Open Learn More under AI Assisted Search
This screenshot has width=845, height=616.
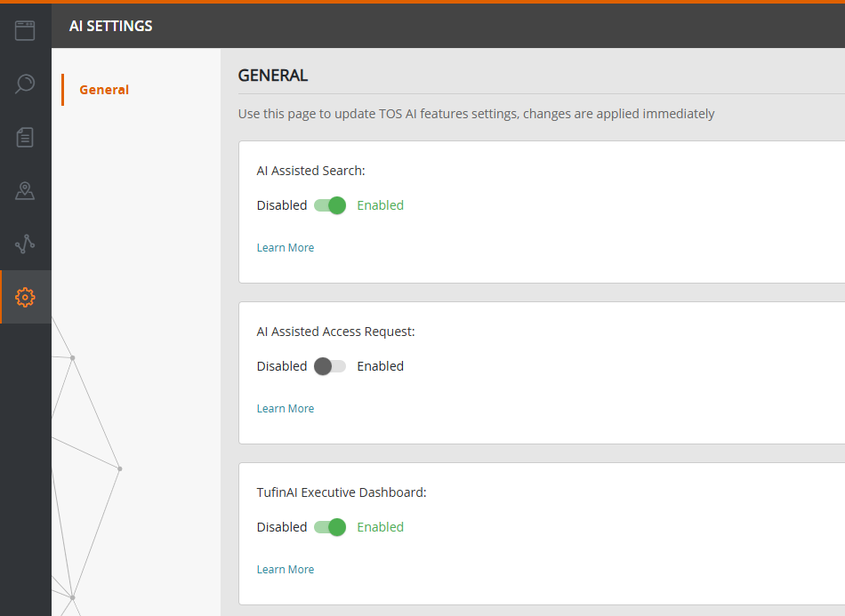click(x=286, y=248)
